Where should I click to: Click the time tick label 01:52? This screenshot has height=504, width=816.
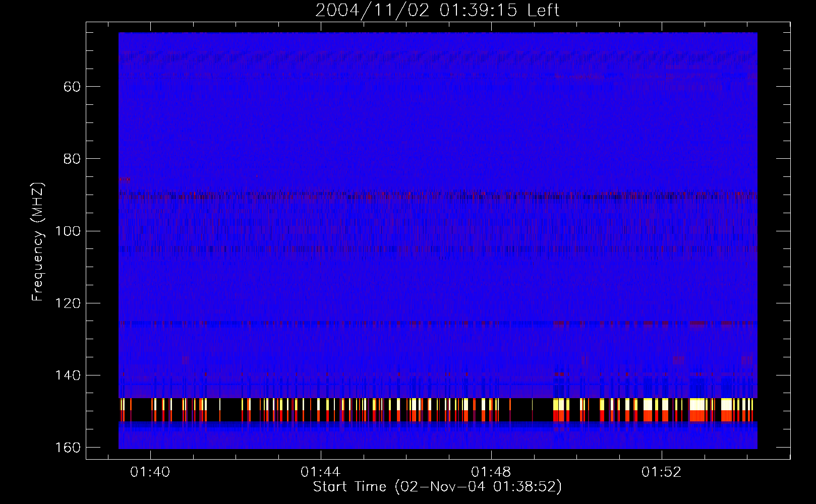click(x=662, y=472)
